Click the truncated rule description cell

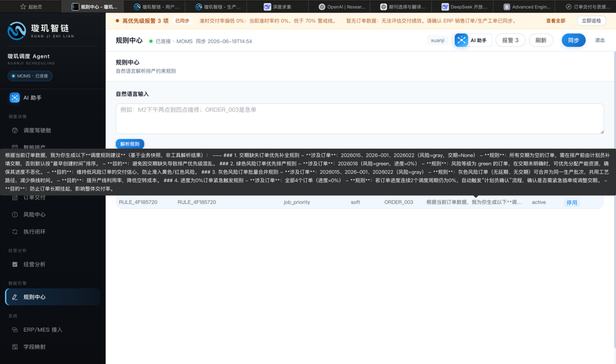(x=474, y=202)
